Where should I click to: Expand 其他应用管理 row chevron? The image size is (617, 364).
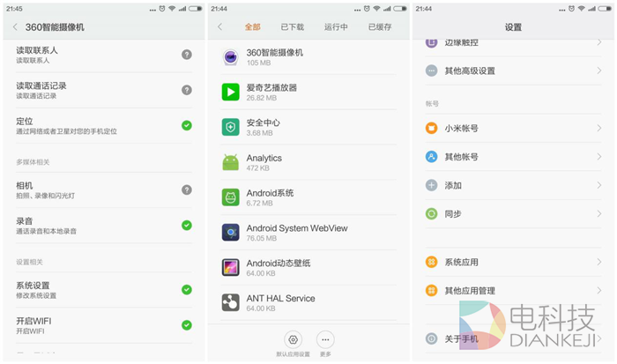pyautogui.click(x=598, y=291)
